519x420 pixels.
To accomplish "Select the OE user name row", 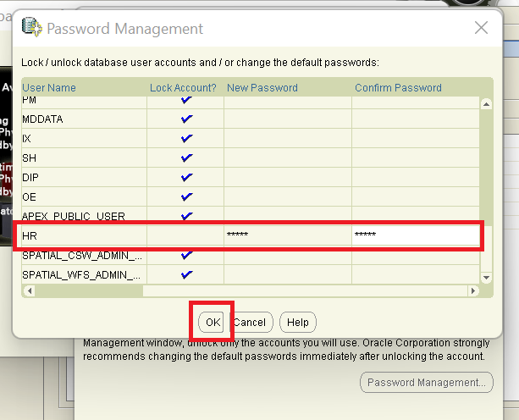I will [84, 197].
